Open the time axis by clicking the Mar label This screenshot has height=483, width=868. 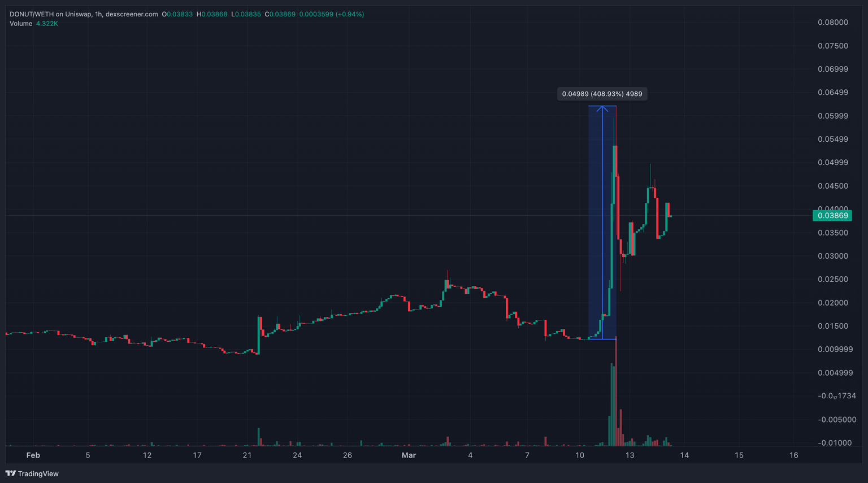tap(409, 455)
